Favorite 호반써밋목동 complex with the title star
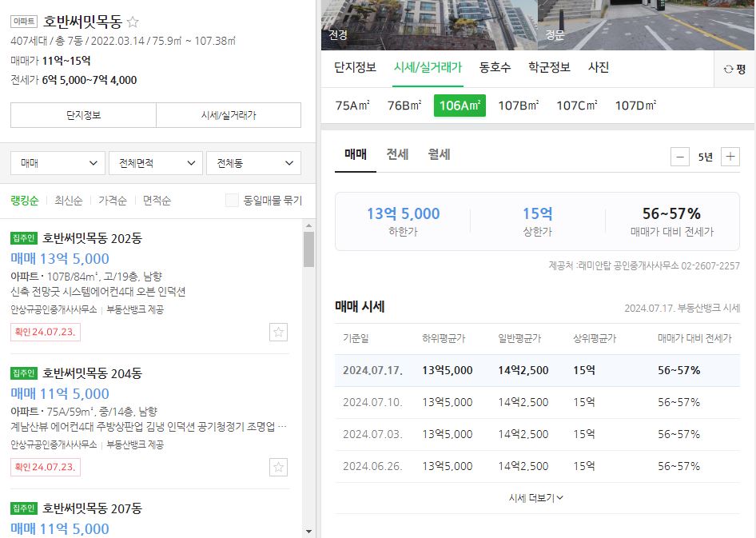This screenshot has width=756, height=538. click(133, 22)
